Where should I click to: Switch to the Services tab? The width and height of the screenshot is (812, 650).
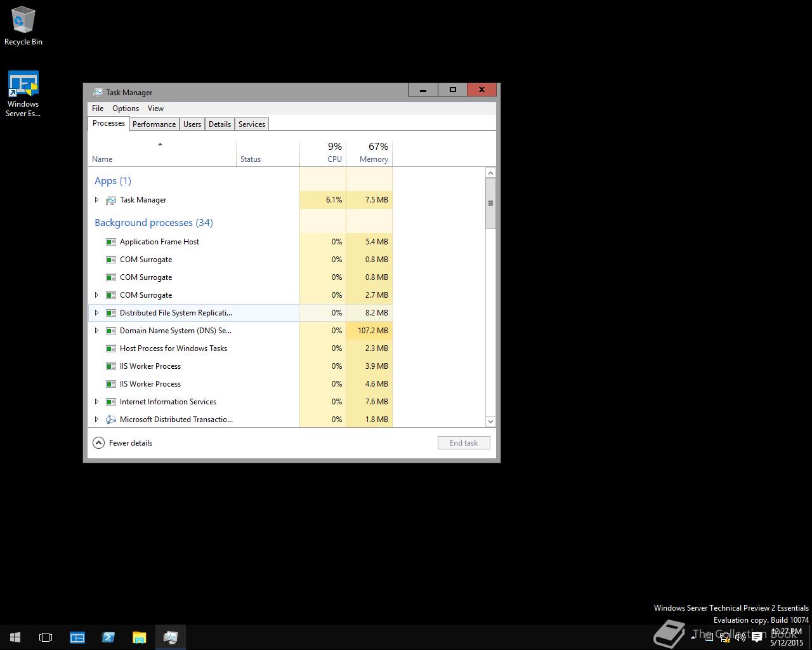tap(252, 124)
